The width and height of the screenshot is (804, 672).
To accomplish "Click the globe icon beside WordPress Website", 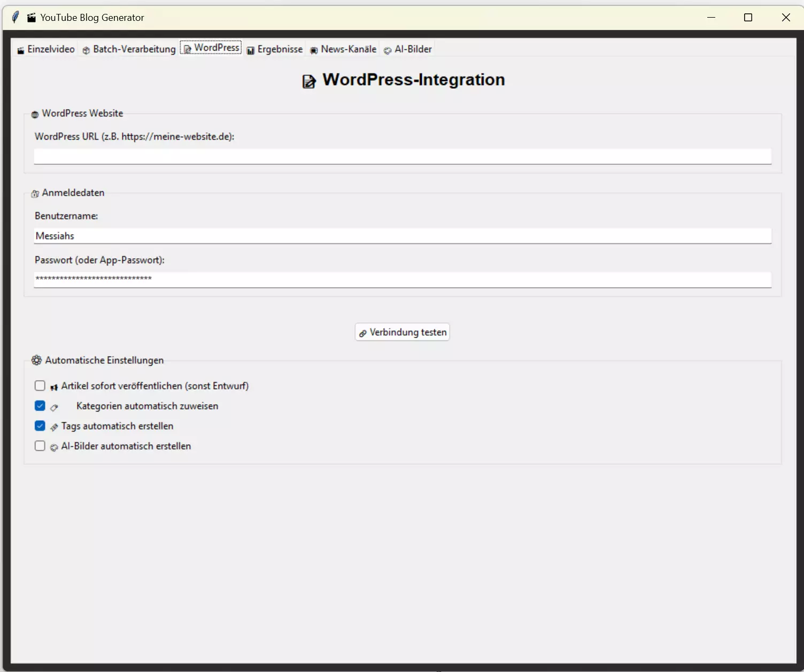I will [35, 114].
